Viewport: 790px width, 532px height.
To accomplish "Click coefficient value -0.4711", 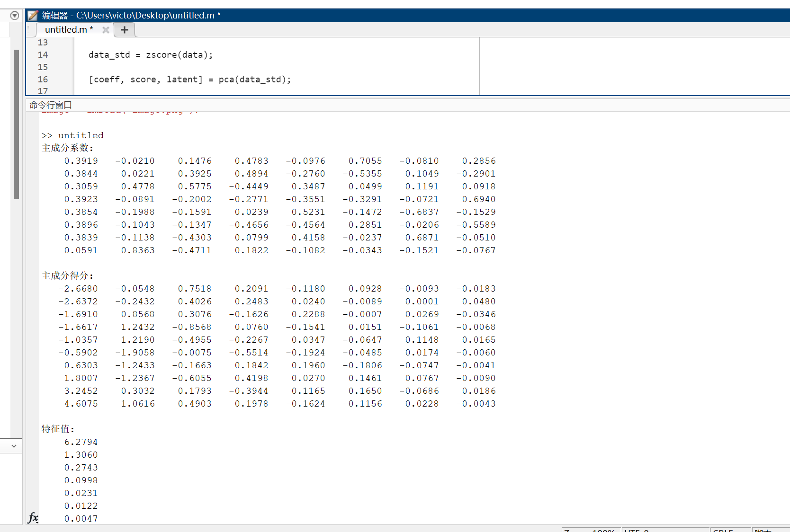I will [x=192, y=250].
